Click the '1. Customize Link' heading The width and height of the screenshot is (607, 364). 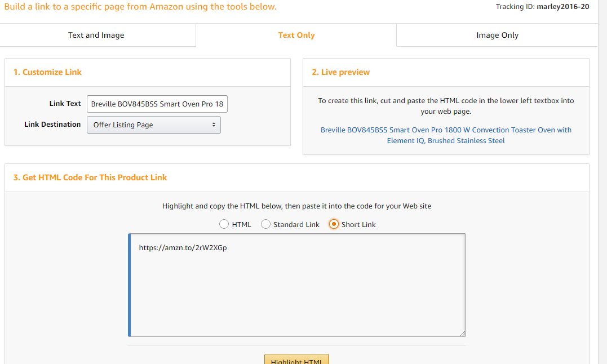47,72
